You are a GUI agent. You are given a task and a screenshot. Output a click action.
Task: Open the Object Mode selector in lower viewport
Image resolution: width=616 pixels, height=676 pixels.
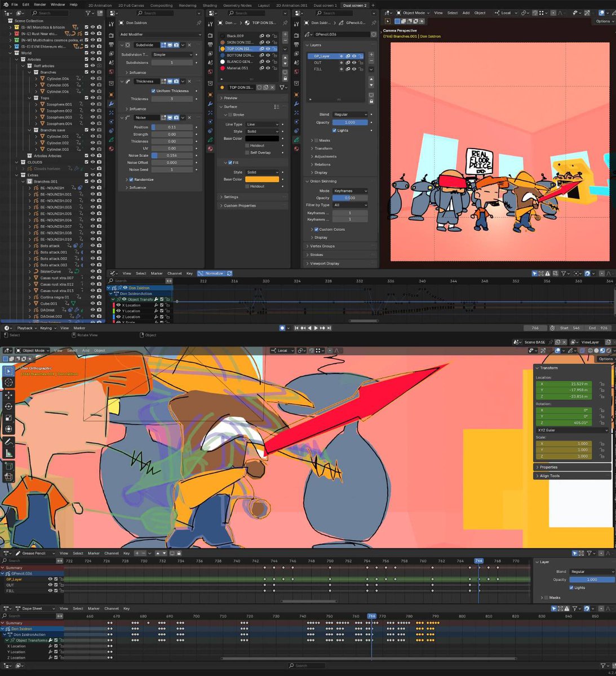point(33,350)
